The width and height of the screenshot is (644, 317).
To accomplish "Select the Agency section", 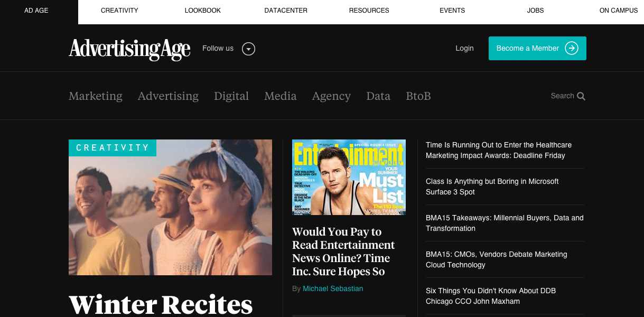I will click(x=331, y=96).
